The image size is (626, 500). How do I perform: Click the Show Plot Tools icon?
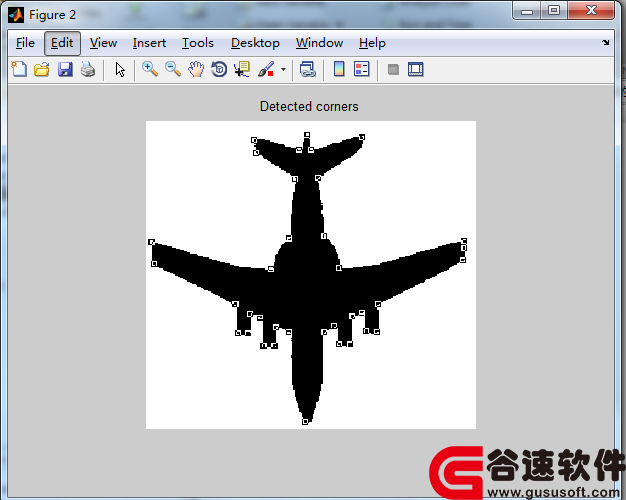point(416,69)
